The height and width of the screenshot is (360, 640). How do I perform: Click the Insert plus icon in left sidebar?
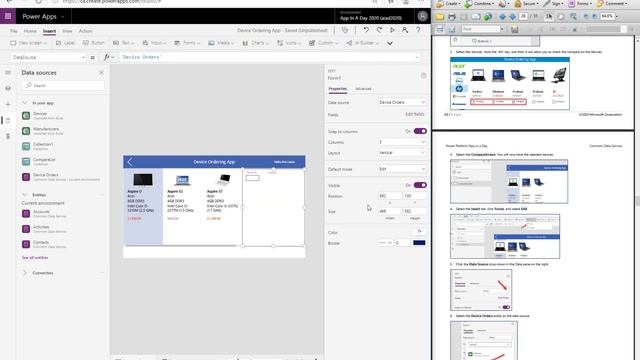(8, 104)
